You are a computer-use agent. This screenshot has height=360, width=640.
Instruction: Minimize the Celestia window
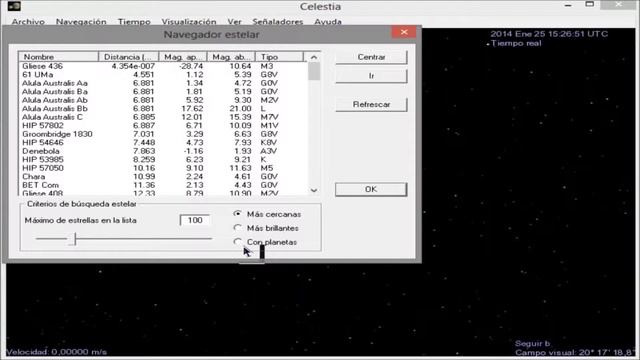tap(568, 5)
